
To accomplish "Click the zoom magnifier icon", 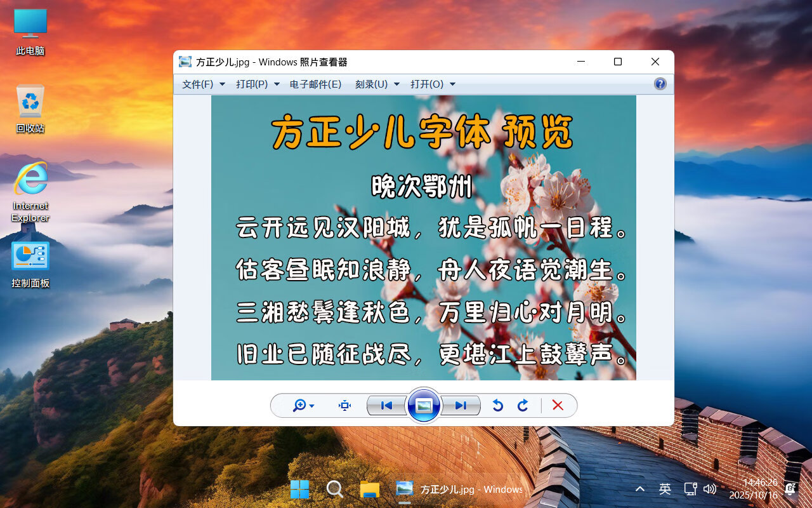I will pos(299,406).
